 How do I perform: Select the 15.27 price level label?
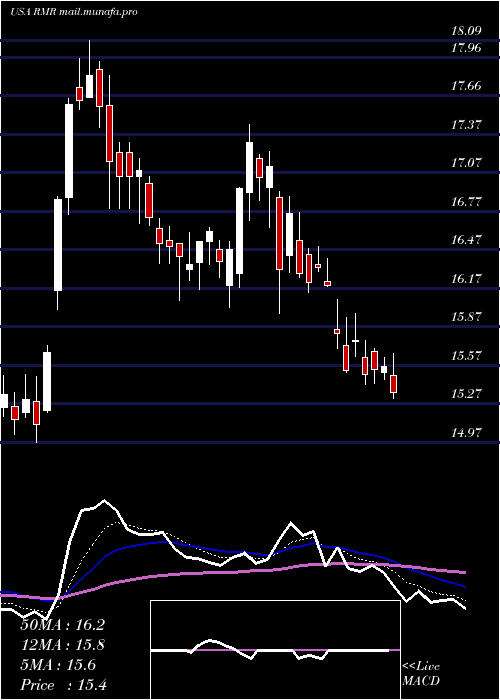point(466,394)
